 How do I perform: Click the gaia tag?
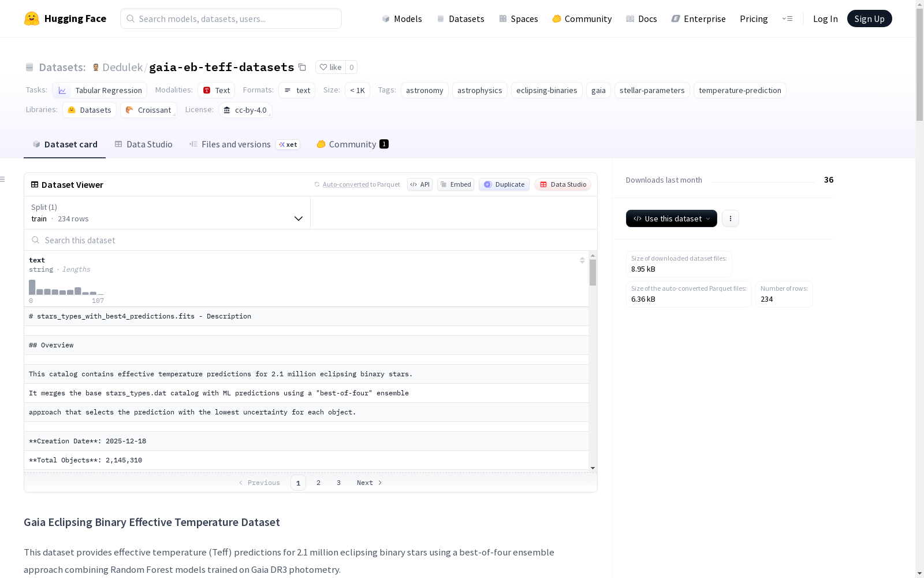click(598, 90)
